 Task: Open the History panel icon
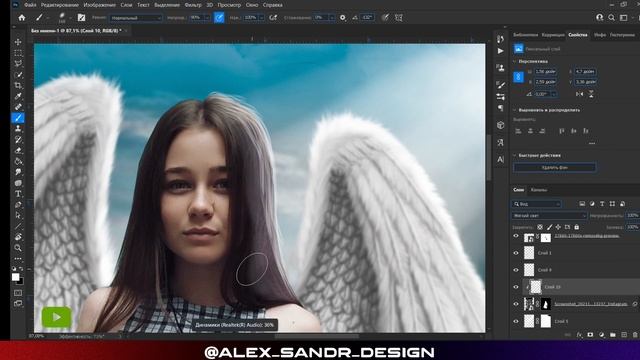tap(501, 39)
